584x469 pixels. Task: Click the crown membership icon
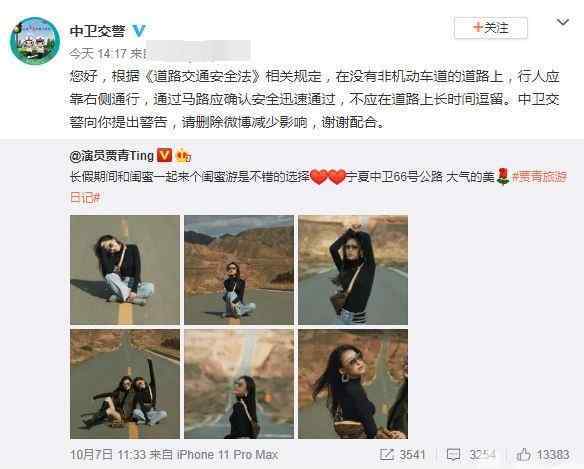pos(183,155)
